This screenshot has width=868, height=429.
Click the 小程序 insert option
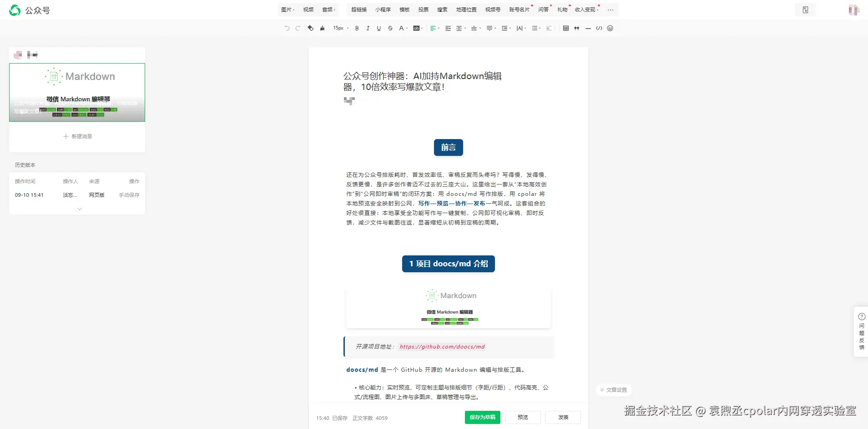point(383,10)
